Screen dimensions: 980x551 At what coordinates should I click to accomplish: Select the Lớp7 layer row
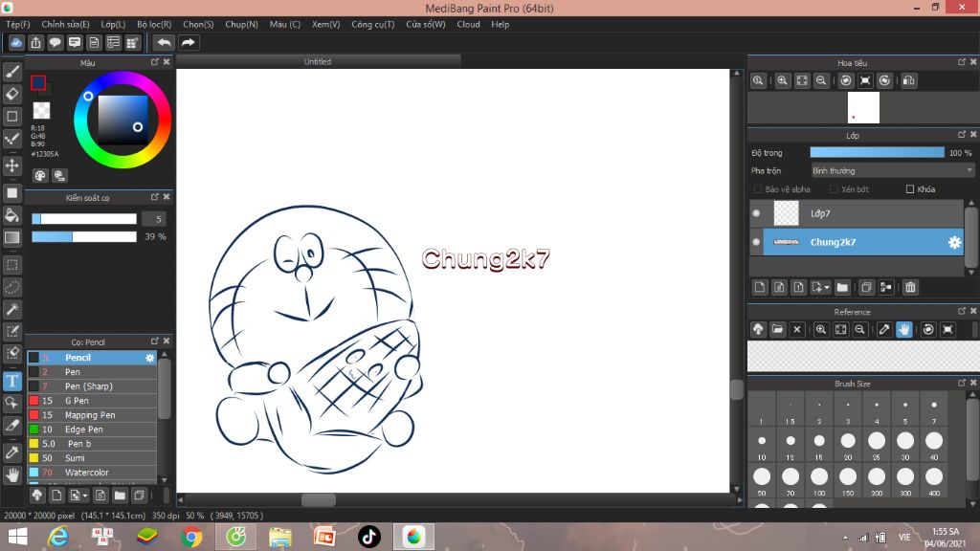pos(857,213)
